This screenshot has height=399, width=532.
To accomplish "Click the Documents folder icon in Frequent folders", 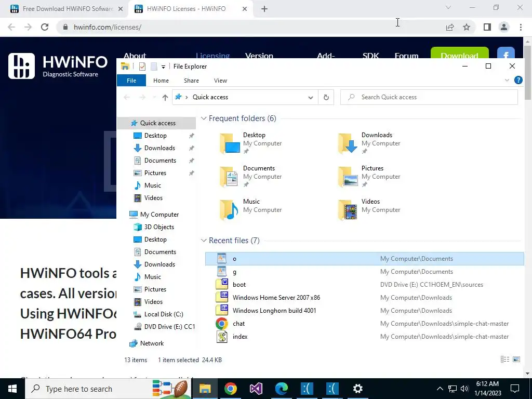I will click(x=230, y=177).
